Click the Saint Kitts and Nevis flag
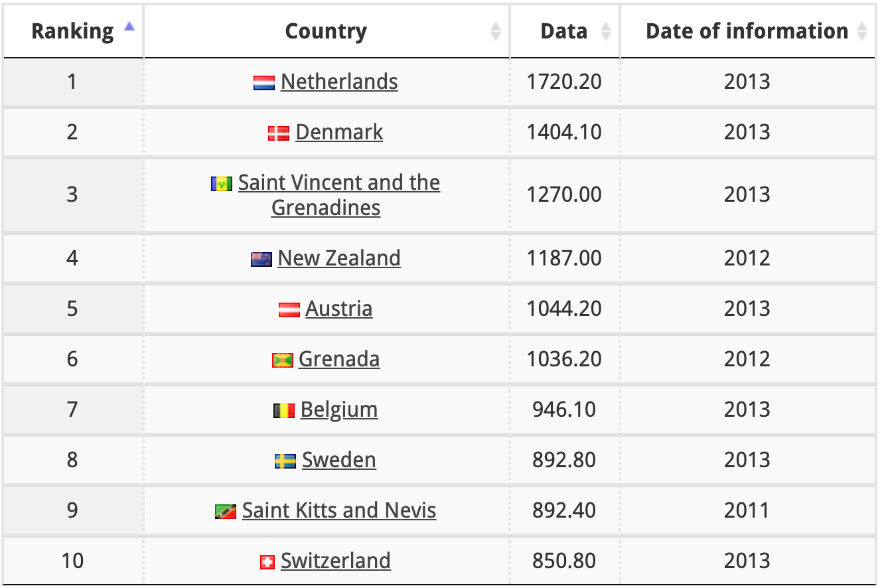This screenshot has height=588, width=880. click(226, 512)
